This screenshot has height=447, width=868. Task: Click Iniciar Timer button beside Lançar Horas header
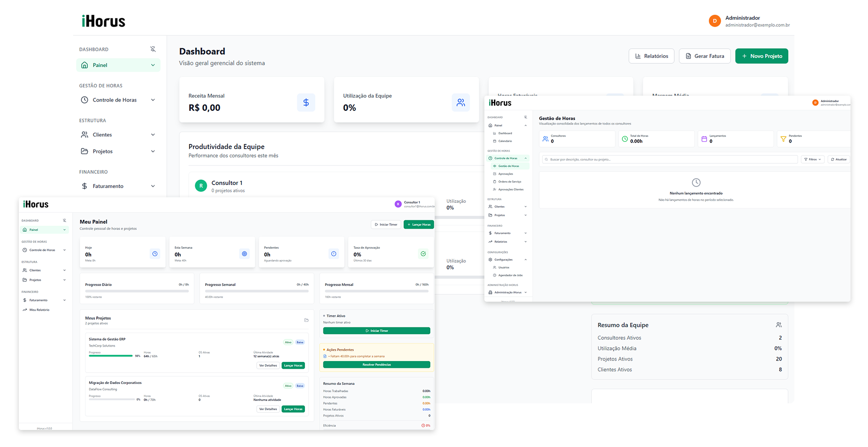point(386,224)
